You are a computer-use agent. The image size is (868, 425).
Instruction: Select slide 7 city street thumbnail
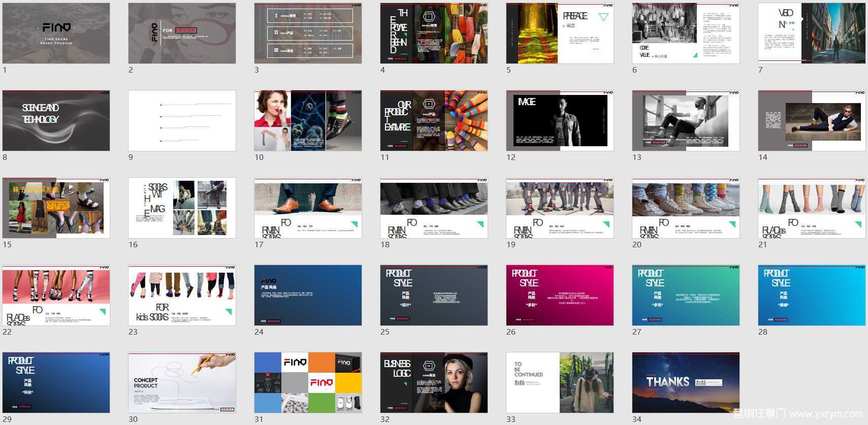point(812,33)
